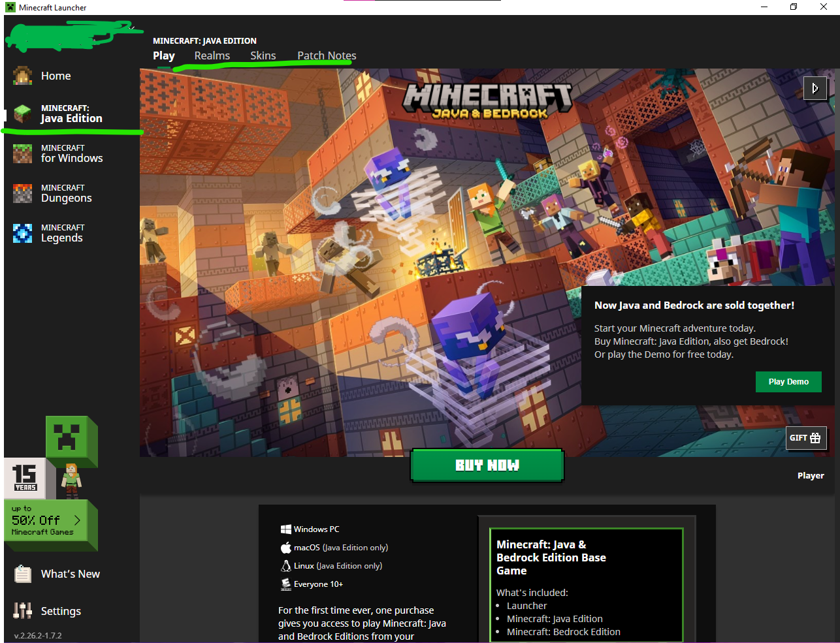
Task: Open Settings via the sliders icon
Action: [23, 610]
